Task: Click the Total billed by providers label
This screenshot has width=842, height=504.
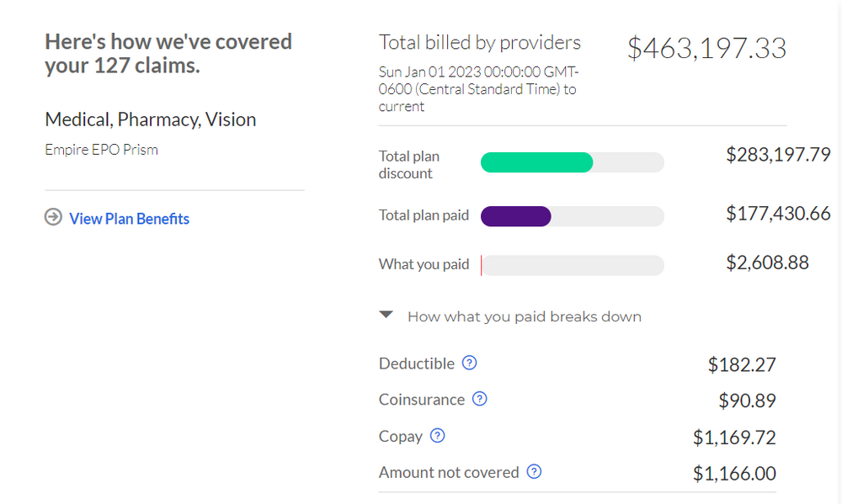Action: pyautogui.click(x=480, y=42)
